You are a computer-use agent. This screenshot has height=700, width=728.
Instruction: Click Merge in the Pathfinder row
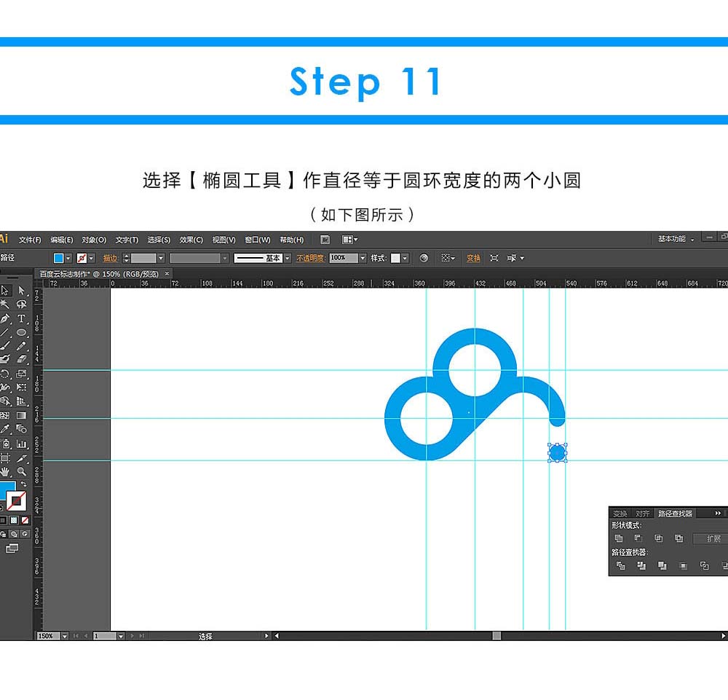pyautogui.click(x=662, y=565)
